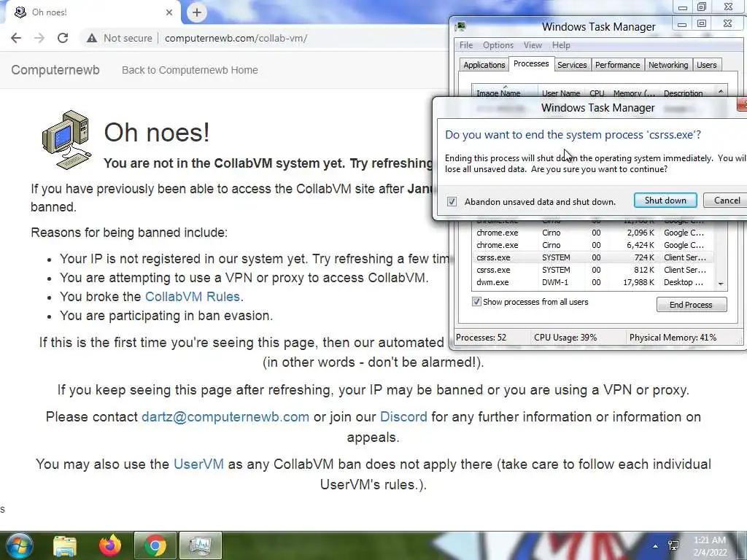
Task: Click the network tray icon
Action: [673, 545]
